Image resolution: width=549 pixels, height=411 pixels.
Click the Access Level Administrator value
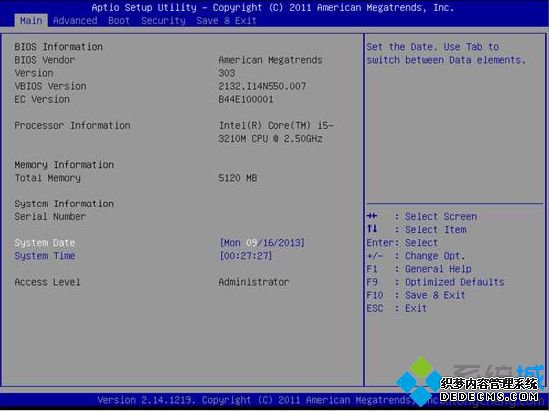coord(254,282)
